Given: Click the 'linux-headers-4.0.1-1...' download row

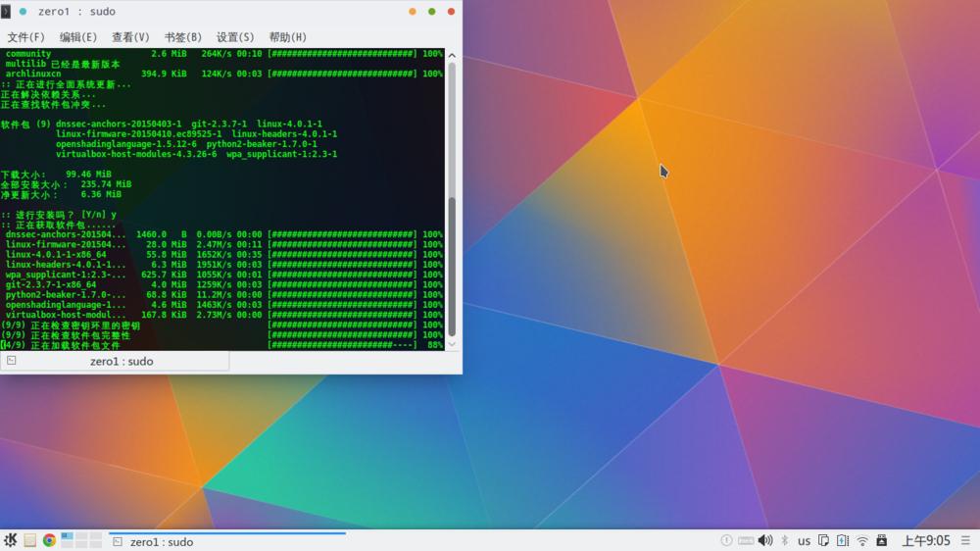Looking at the screenshot, I should click(x=221, y=265).
